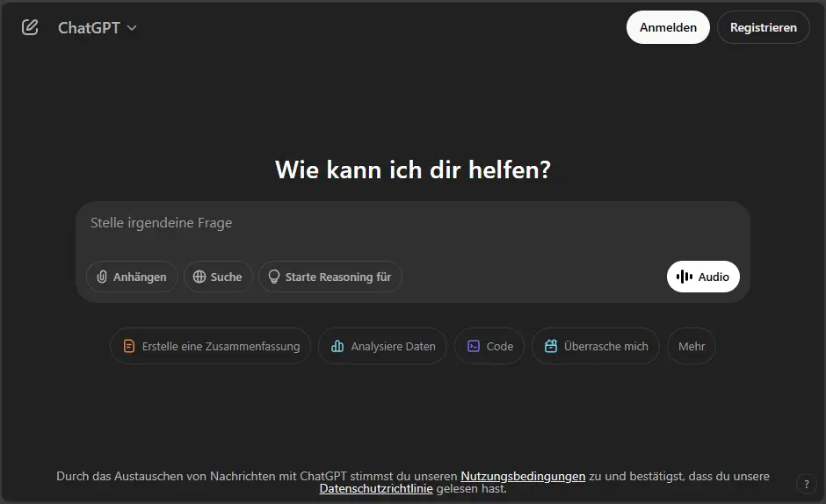
Task: Enable web search with Suche
Action: coord(218,277)
